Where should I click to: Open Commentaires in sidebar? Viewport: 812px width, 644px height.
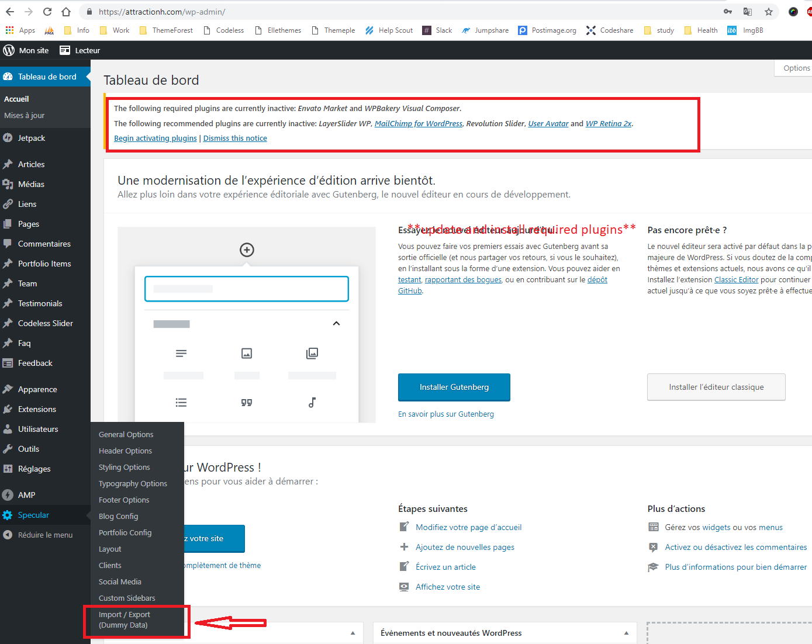(45, 244)
